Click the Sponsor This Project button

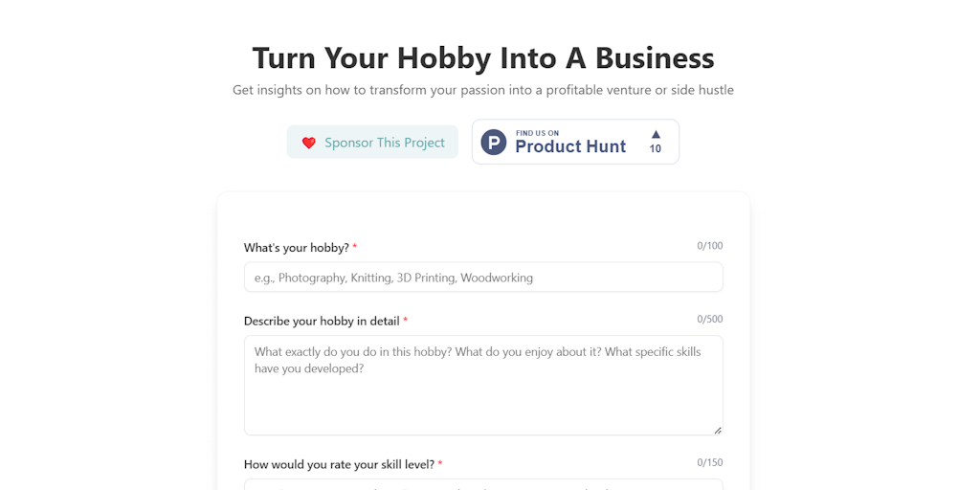372,142
